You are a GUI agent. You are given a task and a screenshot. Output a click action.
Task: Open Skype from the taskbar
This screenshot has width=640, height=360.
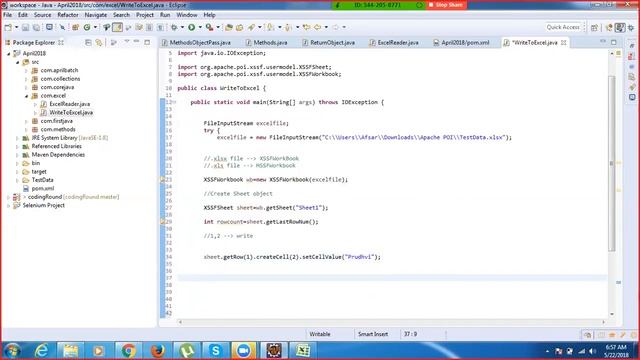point(215,351)
